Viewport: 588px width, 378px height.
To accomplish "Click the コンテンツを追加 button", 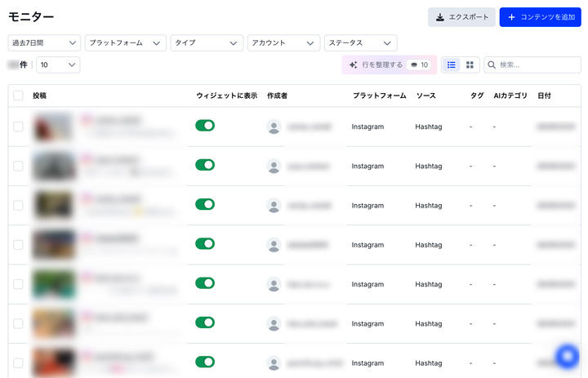I will point(541,17).
